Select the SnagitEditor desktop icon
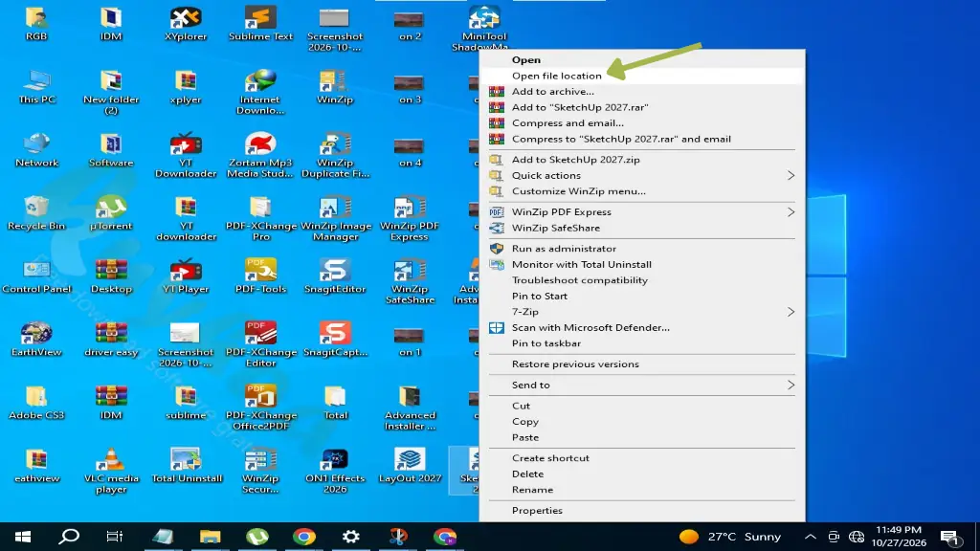Viewport: 980px width, 551px height. 335,276
